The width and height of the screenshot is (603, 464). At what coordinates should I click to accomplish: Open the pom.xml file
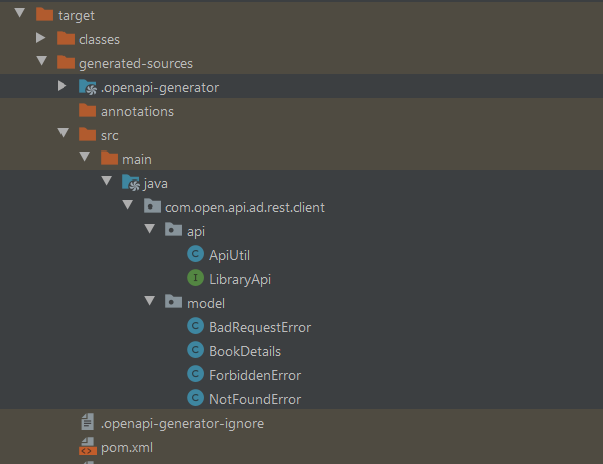[127, 447]
